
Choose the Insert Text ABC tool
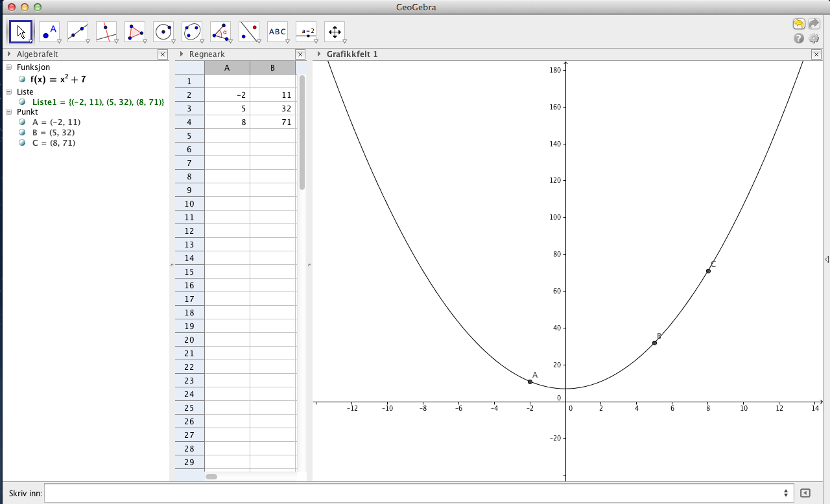[278, 31]
